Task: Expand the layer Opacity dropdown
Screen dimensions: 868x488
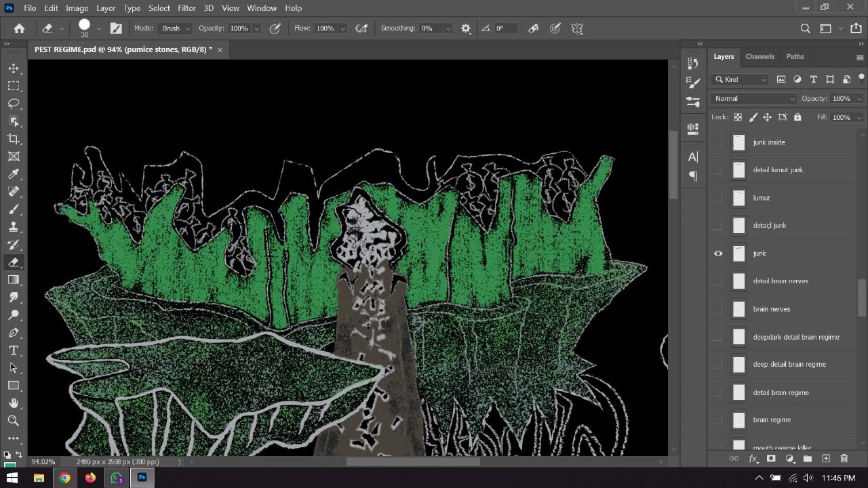Action: [x=859, y=98]
